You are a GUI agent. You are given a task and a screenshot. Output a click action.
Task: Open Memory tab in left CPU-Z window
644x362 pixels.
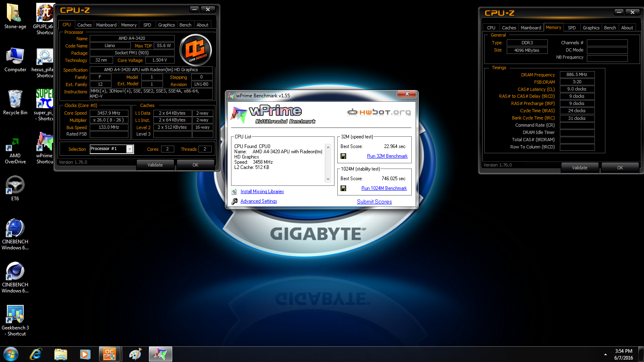pos(129,25)
